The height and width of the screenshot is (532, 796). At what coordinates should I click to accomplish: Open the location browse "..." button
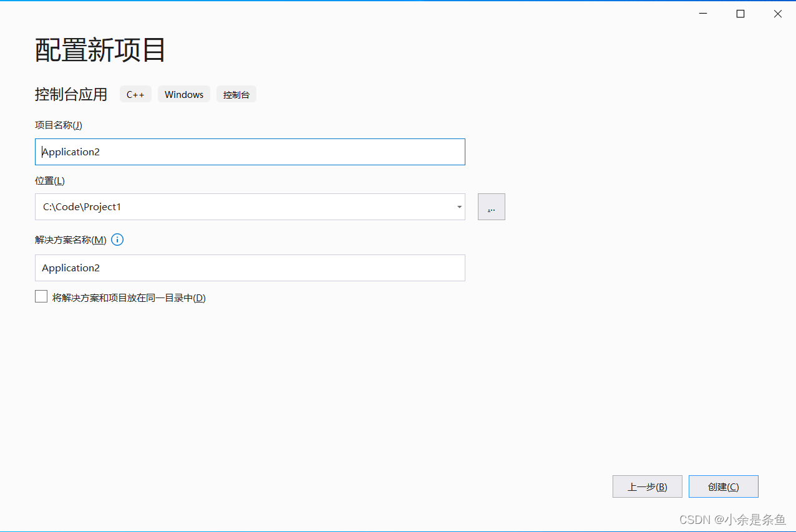[x=491, y=206]
